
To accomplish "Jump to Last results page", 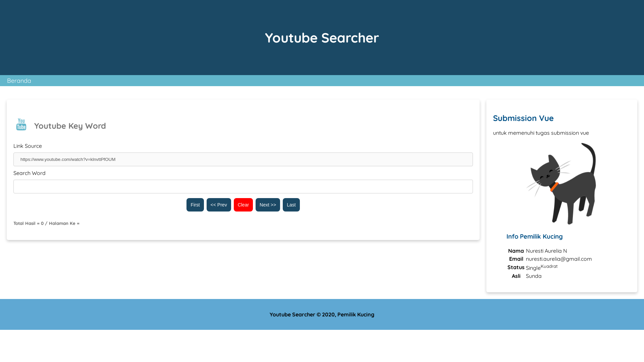I will [x=291, y=205].
